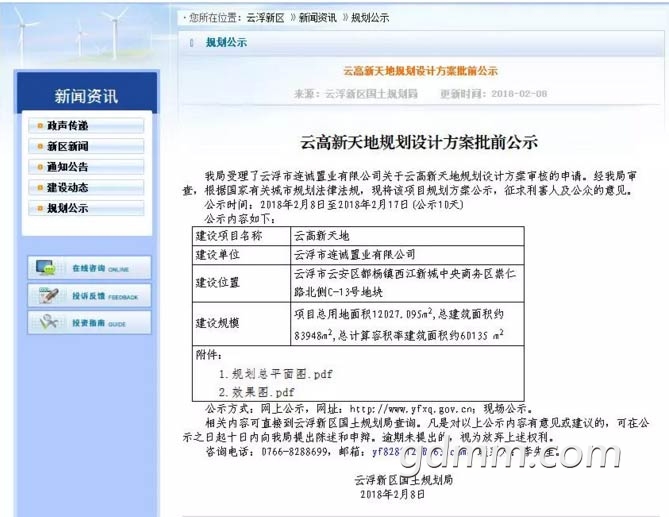Click the icon beside the 规划公示 section header
Image resolution: width=669 pixels, height=517 pixels.
191,42
